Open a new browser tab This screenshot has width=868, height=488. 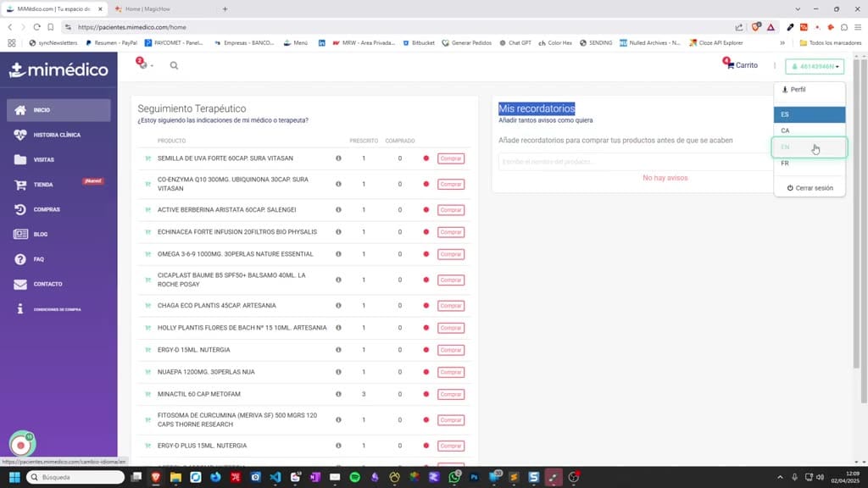pyautogui.click(x=225, y=8)
